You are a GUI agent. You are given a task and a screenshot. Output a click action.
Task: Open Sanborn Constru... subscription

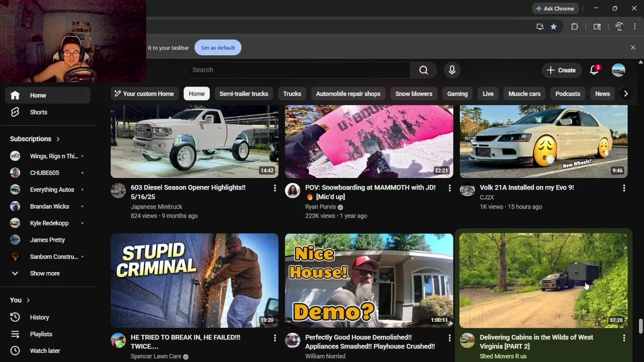(x=48, y=256)
